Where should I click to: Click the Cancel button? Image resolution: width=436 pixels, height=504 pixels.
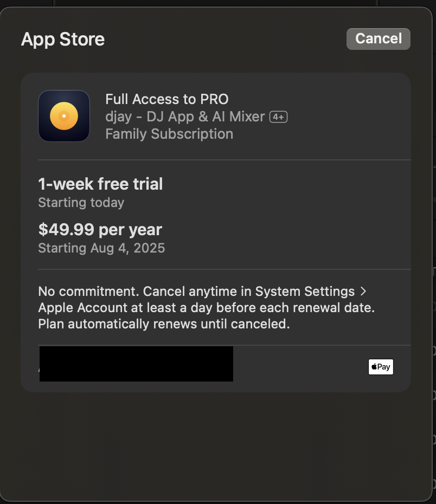378,39
